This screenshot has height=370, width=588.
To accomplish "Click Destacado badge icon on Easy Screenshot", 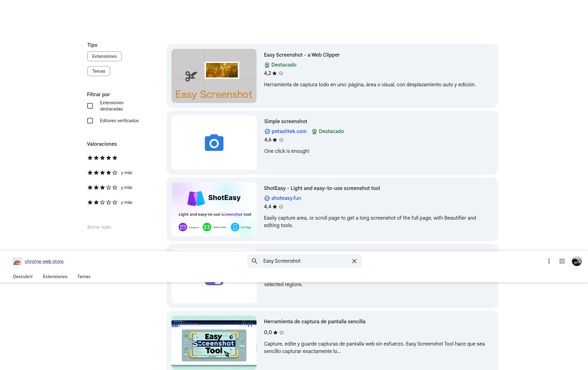I will click(x=267, y=65).
